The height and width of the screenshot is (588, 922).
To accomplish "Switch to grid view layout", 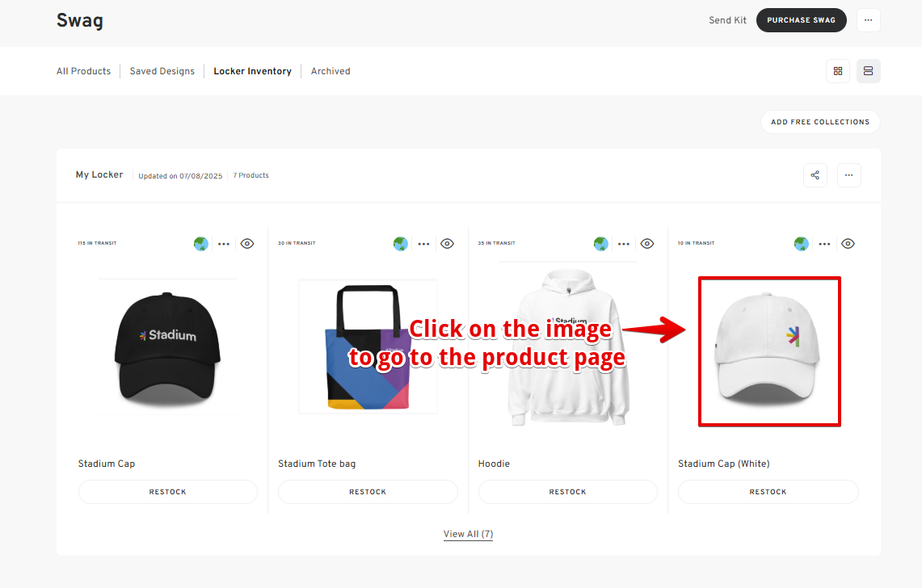I will 838,71.
